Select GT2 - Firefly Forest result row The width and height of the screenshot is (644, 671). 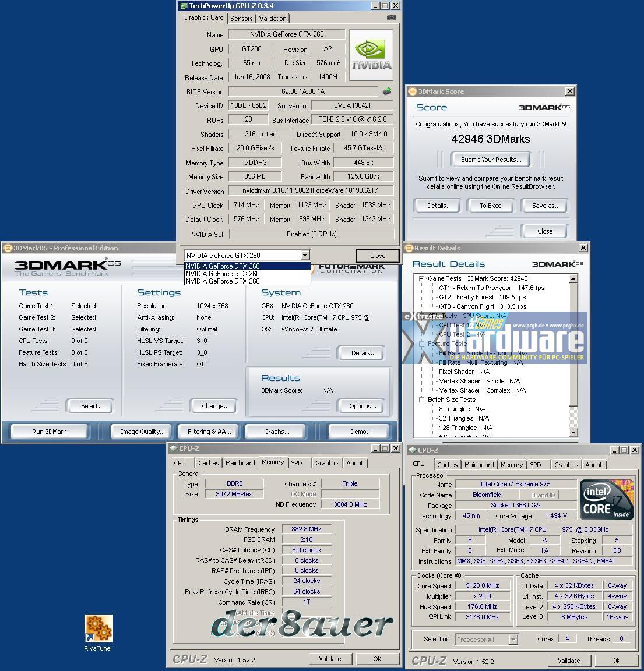pyautogui.click(x=482, y=298)
